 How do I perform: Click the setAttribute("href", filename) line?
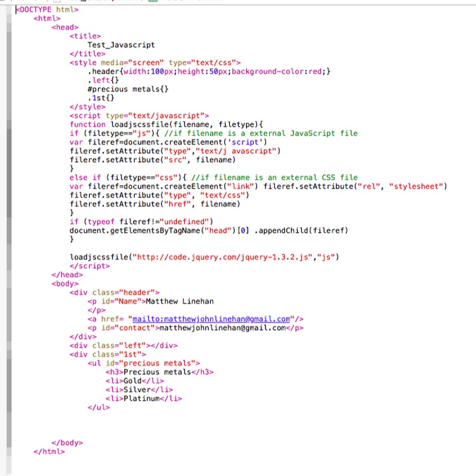[155, 204]
